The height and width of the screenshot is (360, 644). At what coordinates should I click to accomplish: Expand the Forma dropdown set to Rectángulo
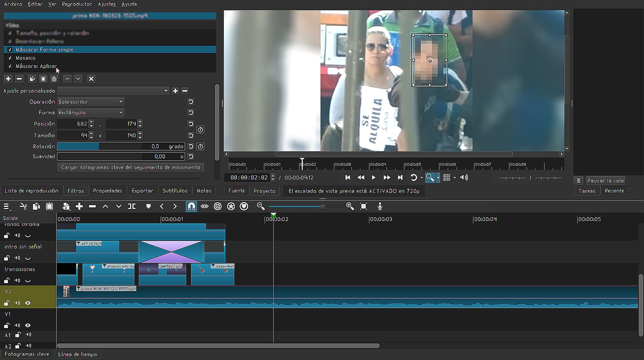click(90, 113)
